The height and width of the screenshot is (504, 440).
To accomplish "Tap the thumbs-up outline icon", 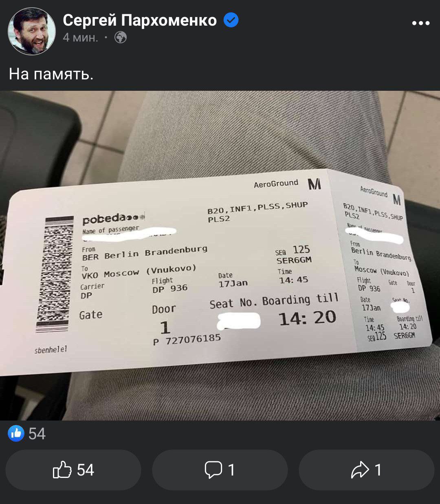I will (62, 470).
